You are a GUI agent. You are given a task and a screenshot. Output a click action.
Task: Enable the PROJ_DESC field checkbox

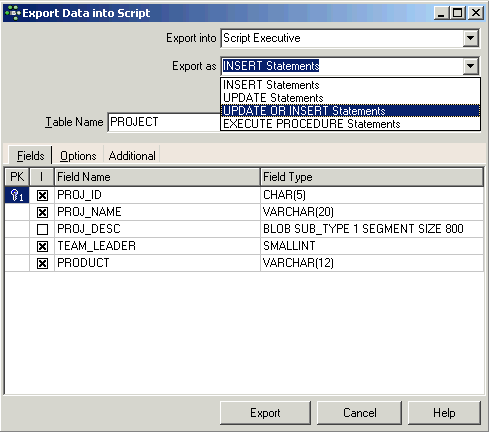point(42,229)
